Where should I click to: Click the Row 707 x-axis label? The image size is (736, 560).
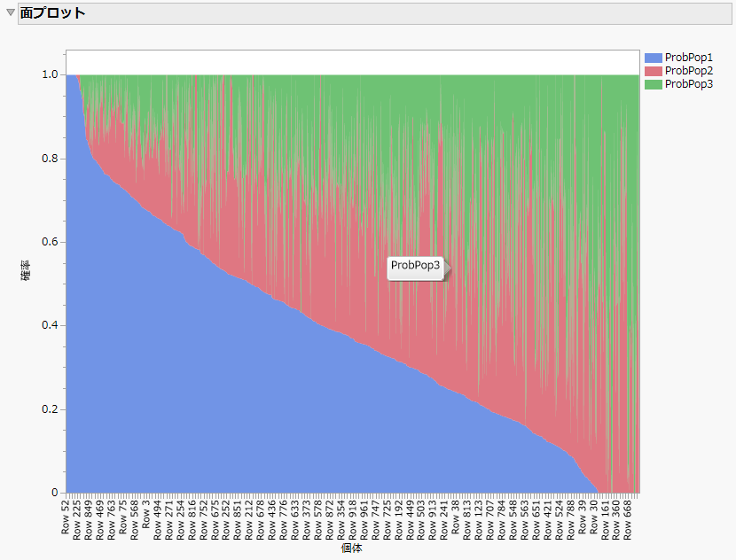click(x=490, y=520)
